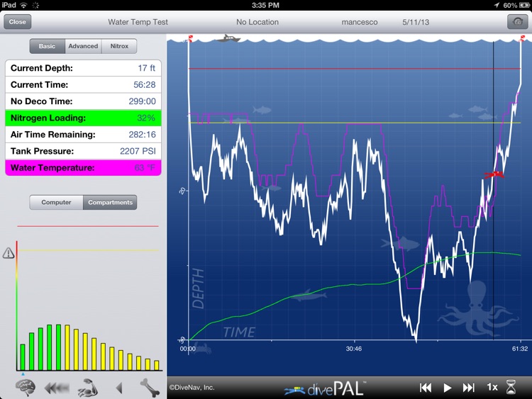Tap the blue compartment indicator triangle

[x=23, y=374]
